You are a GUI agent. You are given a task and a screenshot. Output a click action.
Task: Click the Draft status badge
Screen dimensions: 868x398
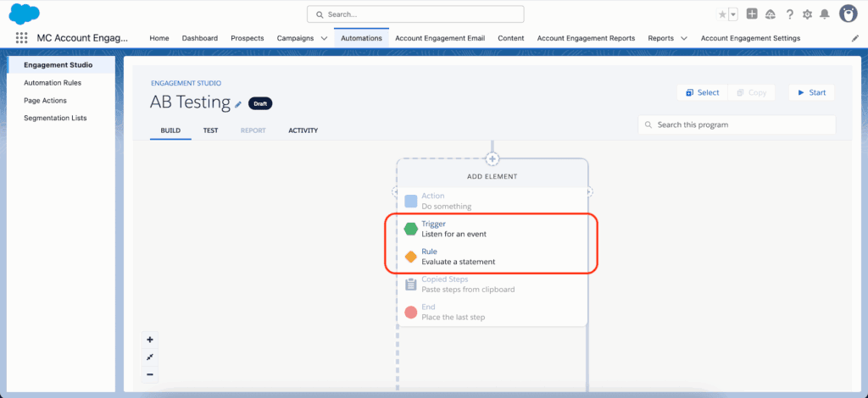click(x=260, y=103)
